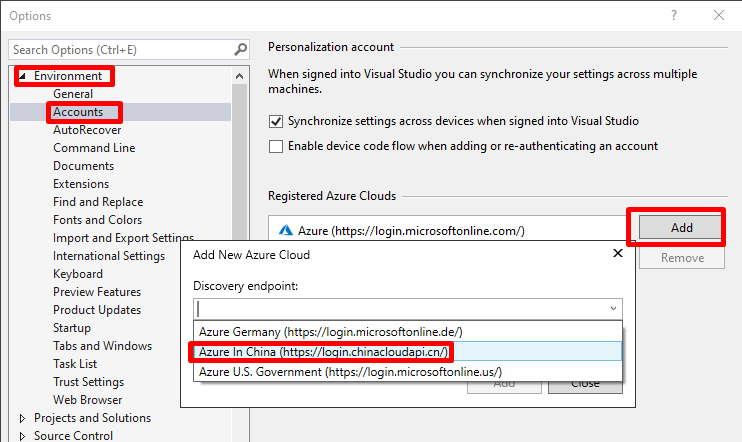This screenshot has width=742, height=442.
Task: Select the Projects and Solutions label
Action: coord(92,418)
